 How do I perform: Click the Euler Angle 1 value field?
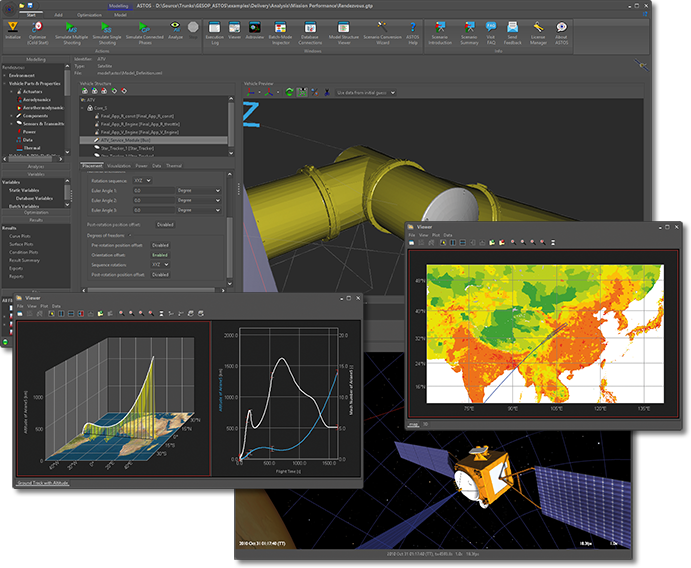click(x=154, y=190)
